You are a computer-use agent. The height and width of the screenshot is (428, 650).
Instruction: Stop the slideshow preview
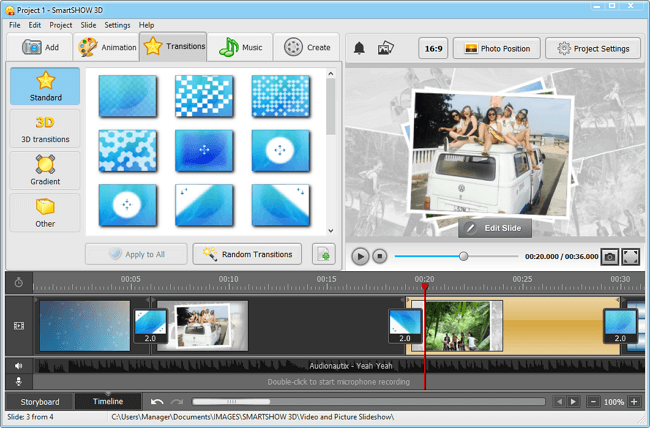(379, 256)
